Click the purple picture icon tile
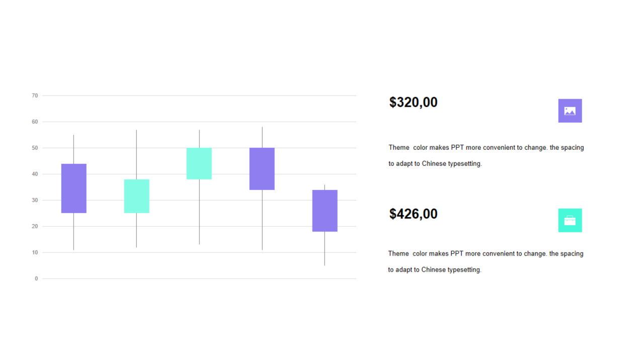 coord(570,111)
